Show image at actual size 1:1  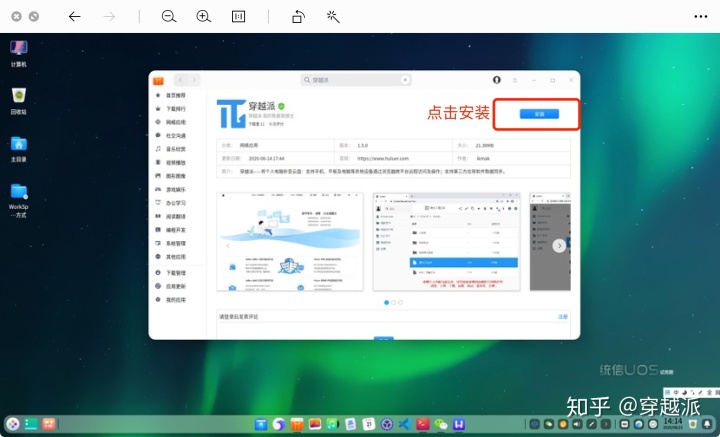[238, 17]
